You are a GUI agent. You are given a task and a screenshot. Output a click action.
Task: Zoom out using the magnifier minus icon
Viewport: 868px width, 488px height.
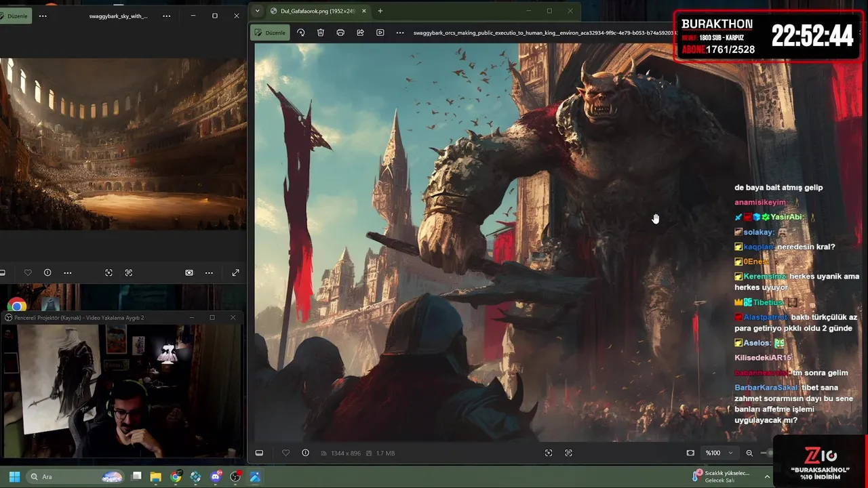point(749,453)
